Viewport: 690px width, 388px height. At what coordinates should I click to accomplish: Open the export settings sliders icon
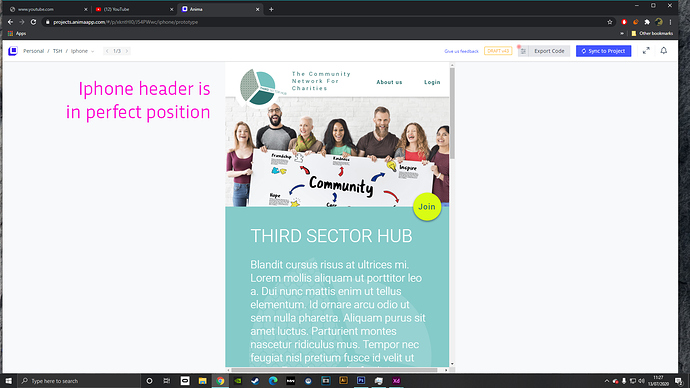(x=523, y=51)
